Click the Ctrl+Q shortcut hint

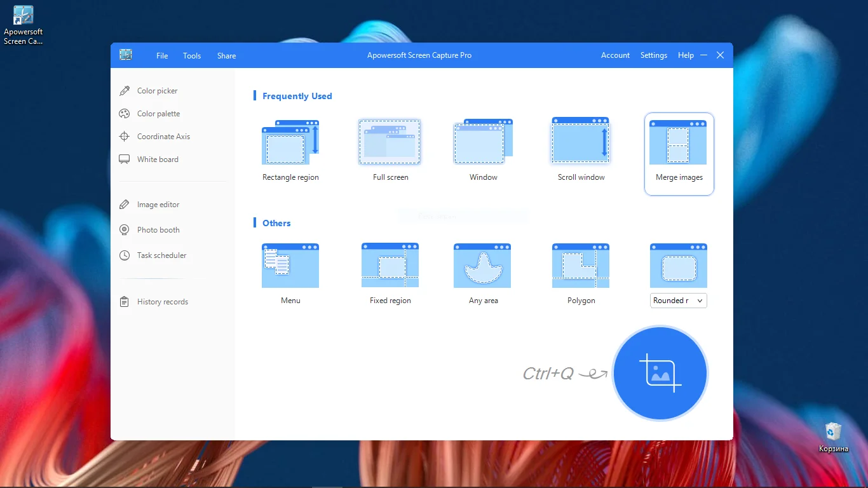click(548, 374)
